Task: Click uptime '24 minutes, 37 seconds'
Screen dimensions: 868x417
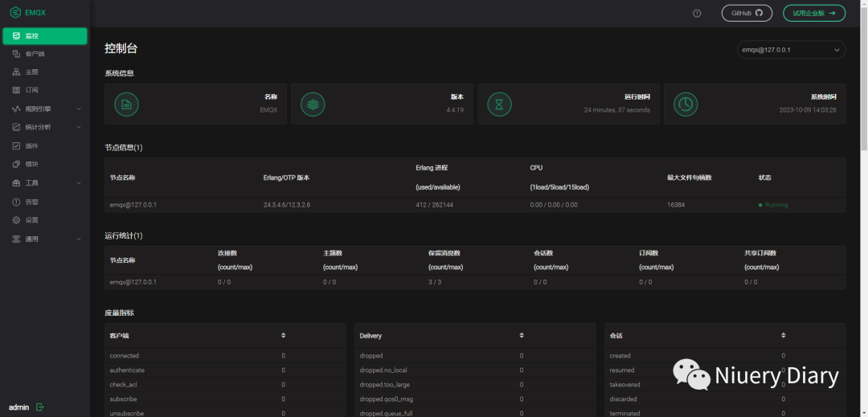Action: pyautogui.click(x=617, y=110)
